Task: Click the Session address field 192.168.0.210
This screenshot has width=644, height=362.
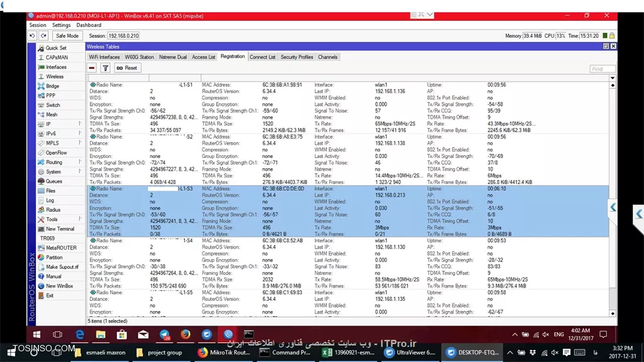Action: (124, 36)
